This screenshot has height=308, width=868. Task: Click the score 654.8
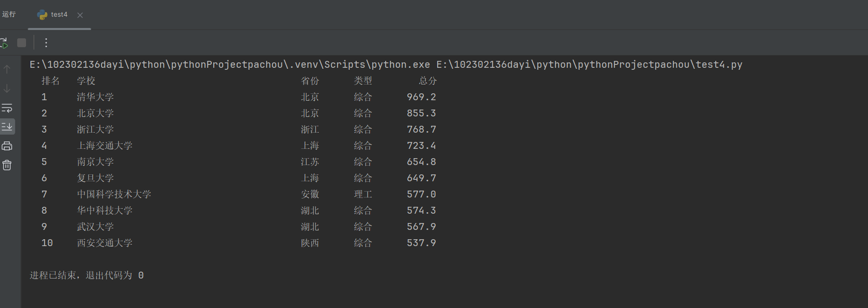[421, 162]
